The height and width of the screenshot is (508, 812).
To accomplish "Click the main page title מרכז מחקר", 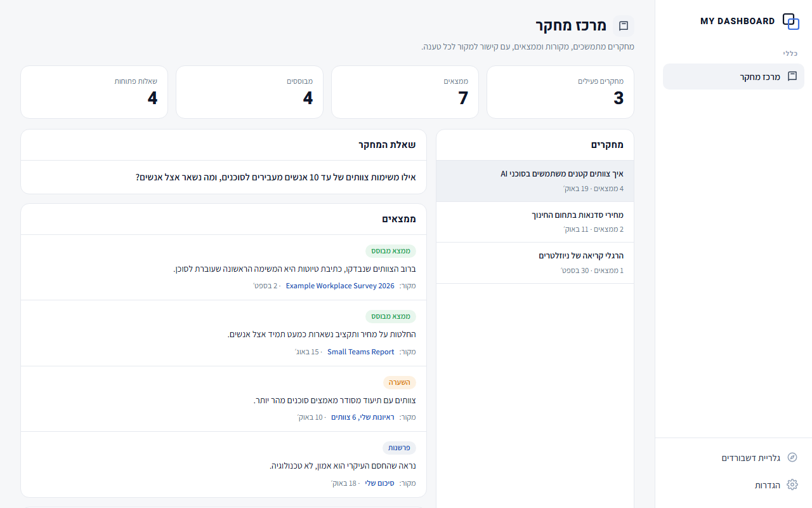I will point(571,25).
